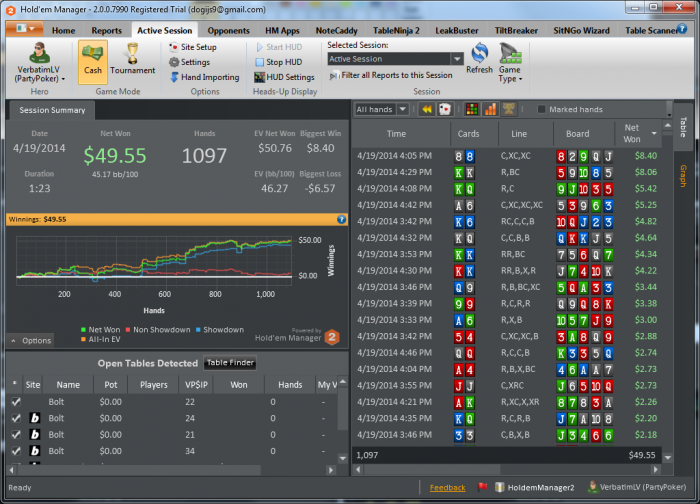Image resolution: width=700 pixels, height=504 pixels.
Task: Open the Reports tab
Action: pos(106,30)
